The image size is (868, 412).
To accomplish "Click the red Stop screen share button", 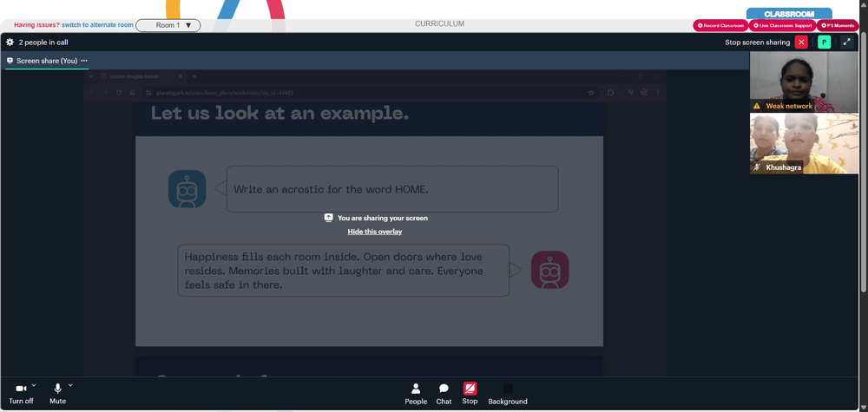I will click(x=470, y=393).
